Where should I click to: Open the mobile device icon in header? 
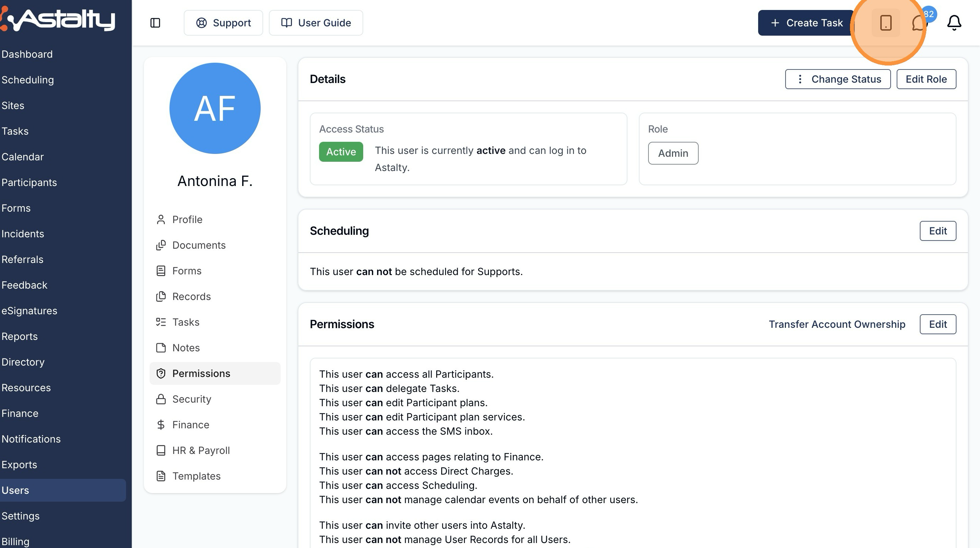click(886, 23)
